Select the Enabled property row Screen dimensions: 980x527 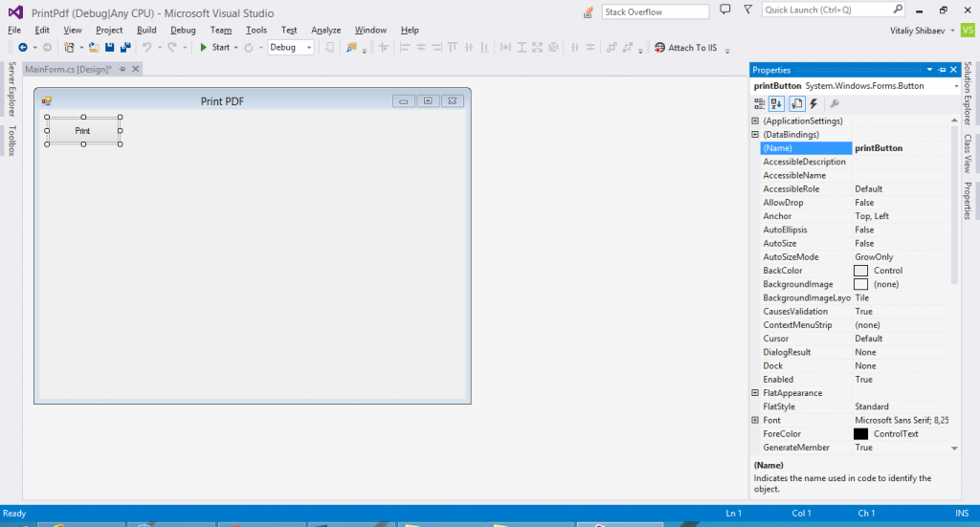click(x=855, y=380)
